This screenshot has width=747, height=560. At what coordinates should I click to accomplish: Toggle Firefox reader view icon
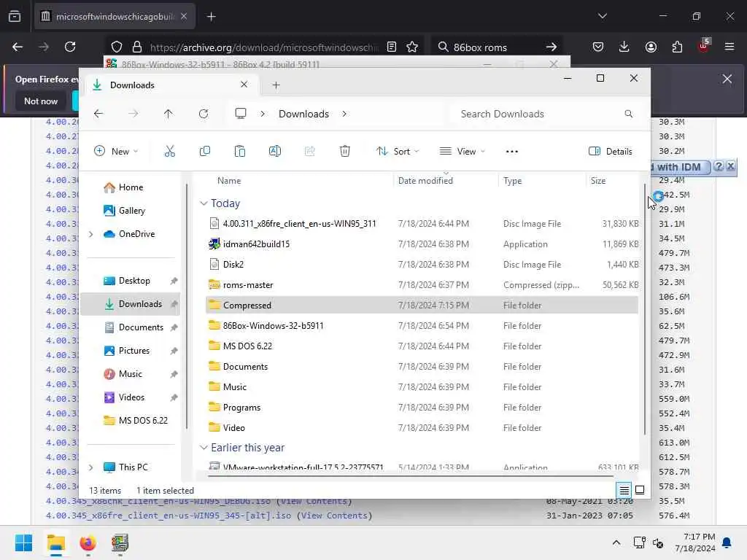point(391,47)
